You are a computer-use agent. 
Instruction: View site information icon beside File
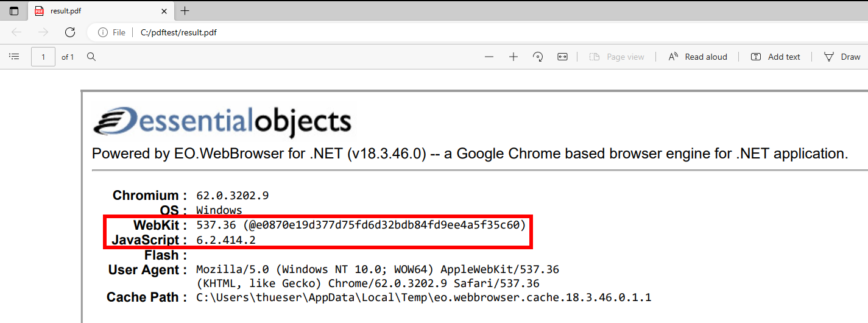(x=103, y=32)
